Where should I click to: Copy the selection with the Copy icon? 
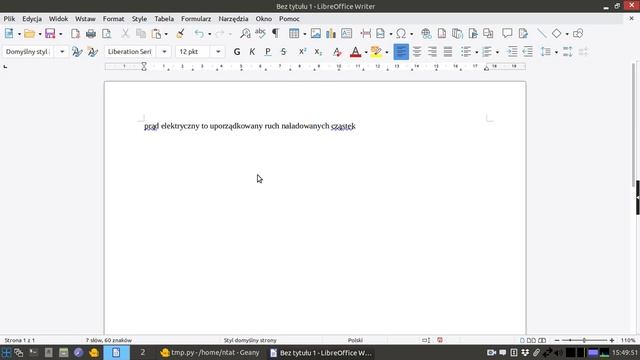tap(141, 33)
